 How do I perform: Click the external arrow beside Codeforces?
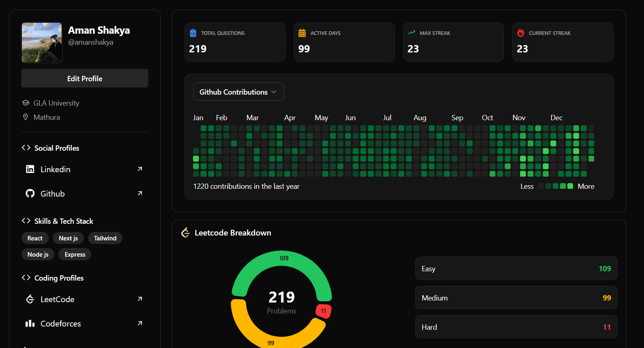point(140,323)
